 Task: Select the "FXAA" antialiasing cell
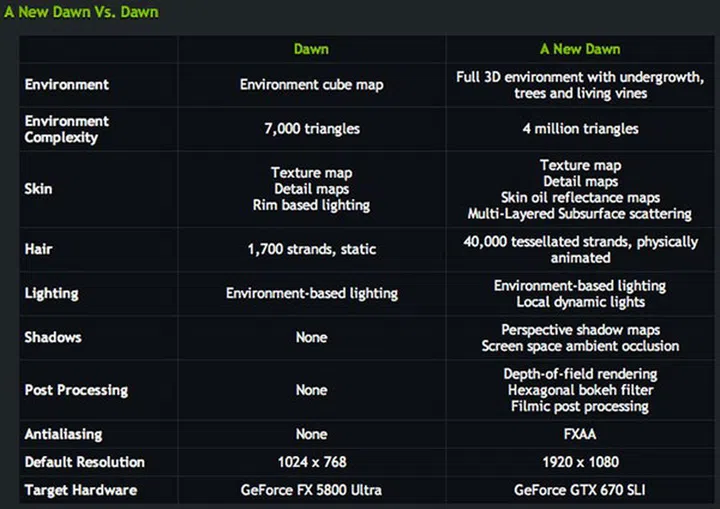(x=580, y=434)
